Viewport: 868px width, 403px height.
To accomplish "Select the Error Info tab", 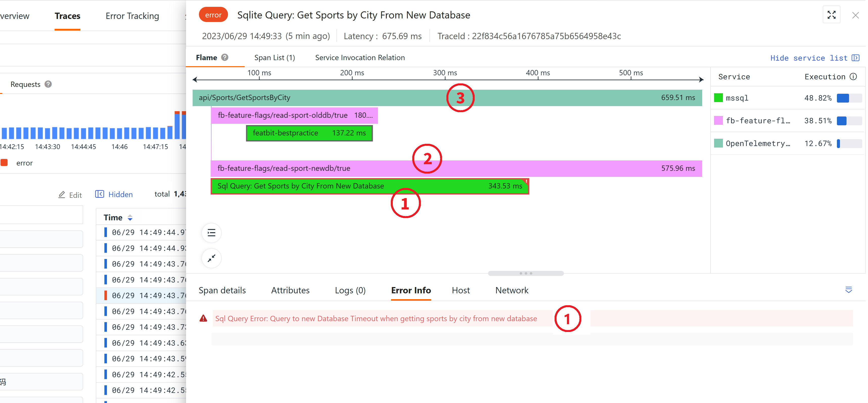I will click(x=411, y=290).
